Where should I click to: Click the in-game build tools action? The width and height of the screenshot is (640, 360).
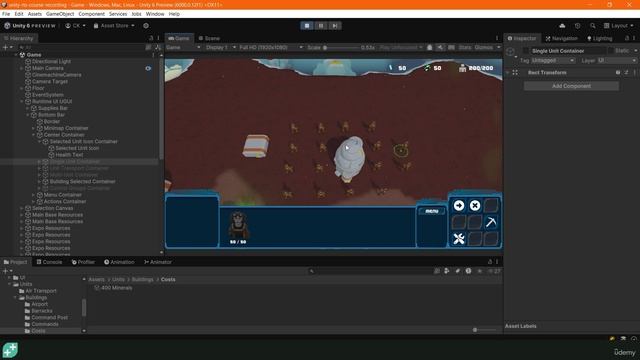459,239
